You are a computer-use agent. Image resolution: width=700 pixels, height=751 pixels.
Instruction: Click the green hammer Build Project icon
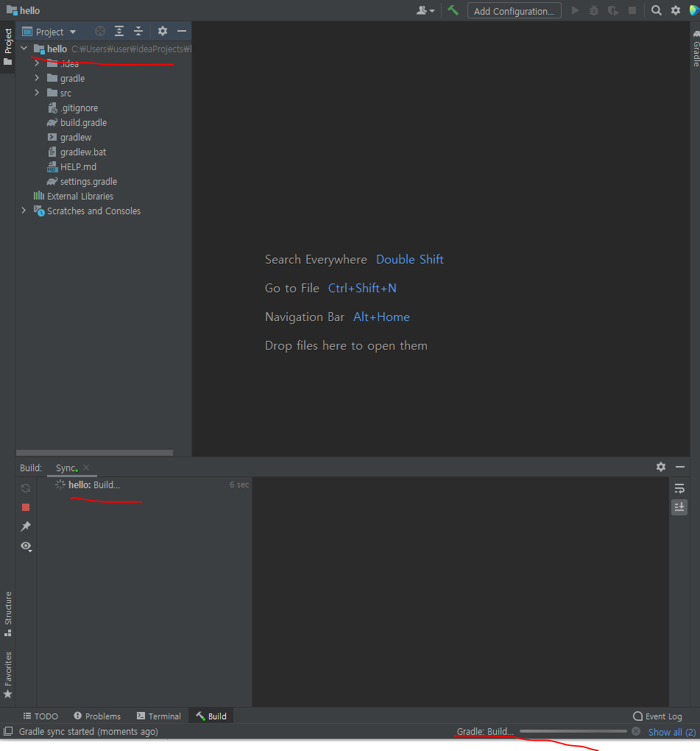453,10
